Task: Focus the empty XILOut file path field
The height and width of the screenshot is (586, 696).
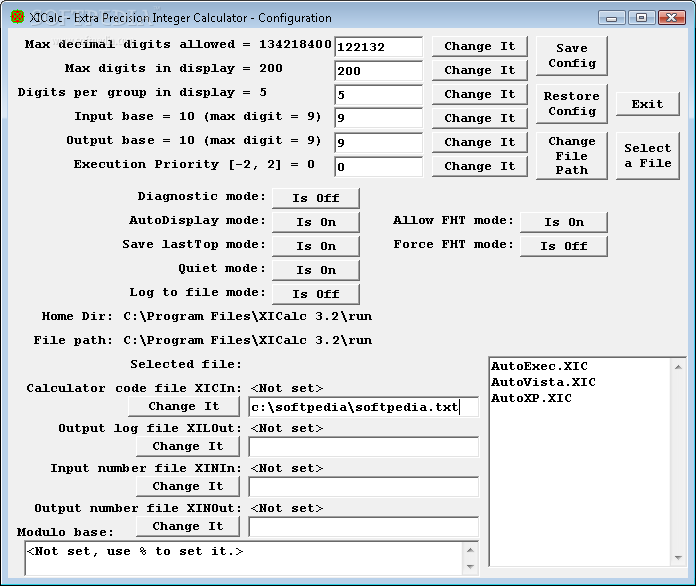Action: tap(364, 447)
